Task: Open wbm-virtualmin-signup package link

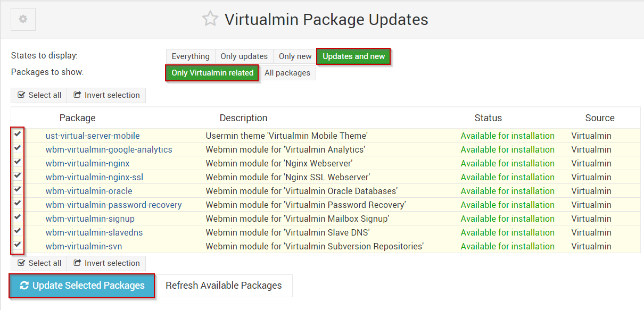Action: [90, 219]
